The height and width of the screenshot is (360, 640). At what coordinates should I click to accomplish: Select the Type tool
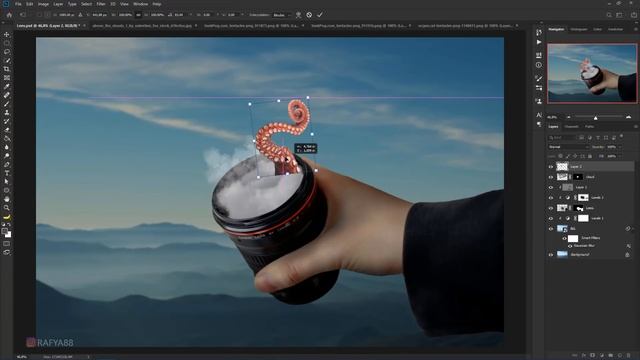pyautogui.click(x=7, y=173)
